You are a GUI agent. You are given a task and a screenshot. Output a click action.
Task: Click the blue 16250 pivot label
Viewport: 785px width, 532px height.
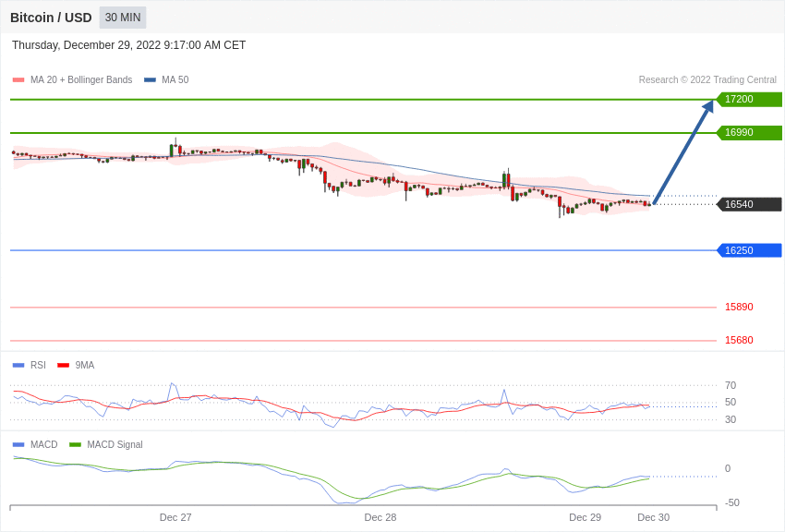749,250
